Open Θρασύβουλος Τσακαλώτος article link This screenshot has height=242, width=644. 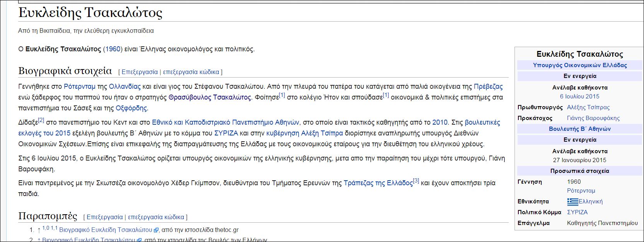point(210,97)
